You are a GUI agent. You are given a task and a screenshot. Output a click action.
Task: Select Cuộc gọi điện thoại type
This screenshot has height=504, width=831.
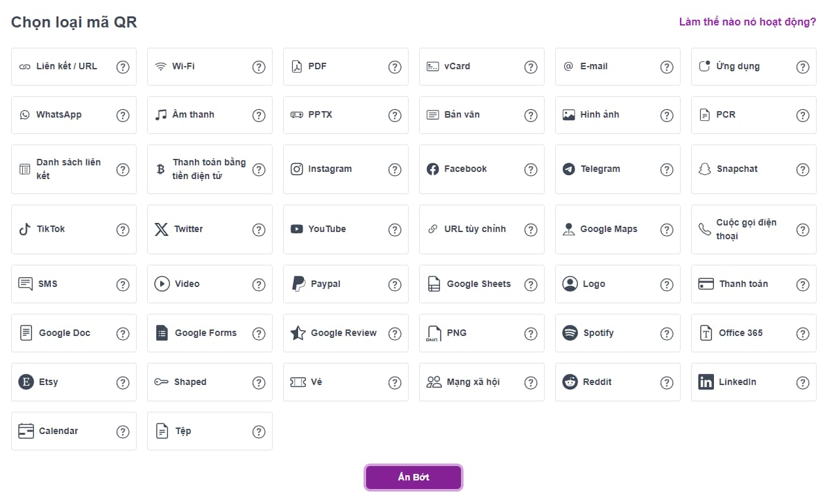(x=754, y=229)
